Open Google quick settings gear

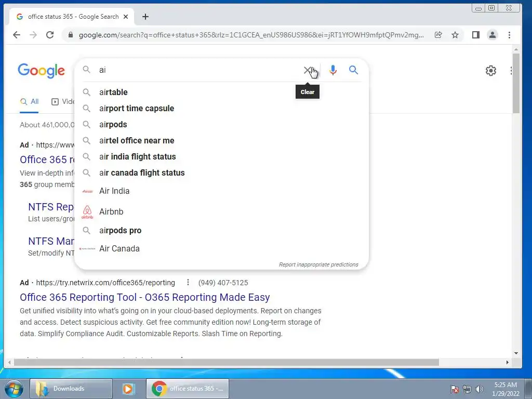click(490, 71)
